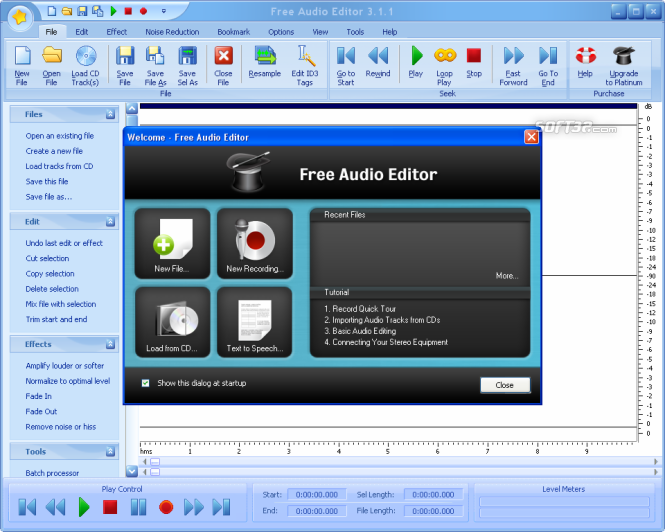
Task: Collapse the Effects side panel
Action: [110, 344]
